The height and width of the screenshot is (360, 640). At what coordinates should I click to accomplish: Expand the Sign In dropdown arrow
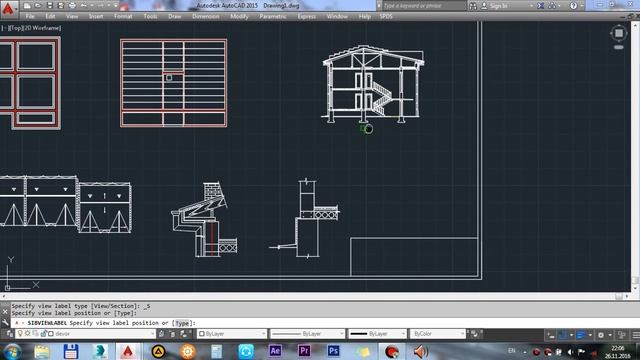pos(531,6)
